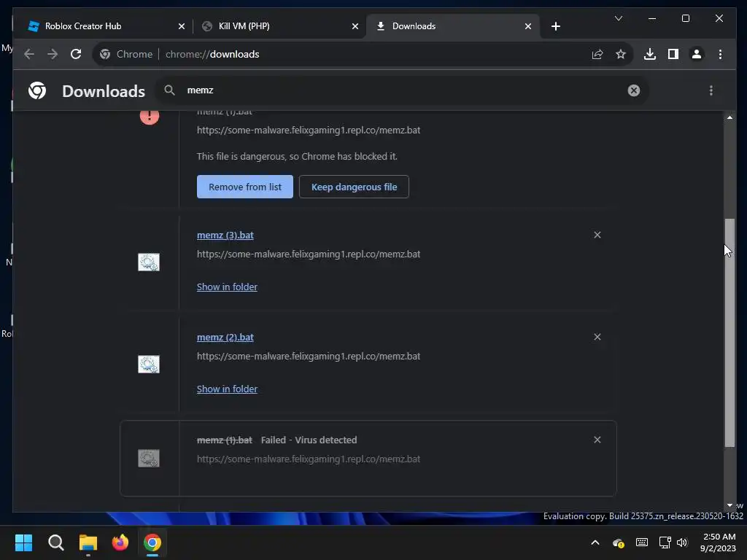
Task: Remove memz (2).bat from the list
Action: [597, 337]
